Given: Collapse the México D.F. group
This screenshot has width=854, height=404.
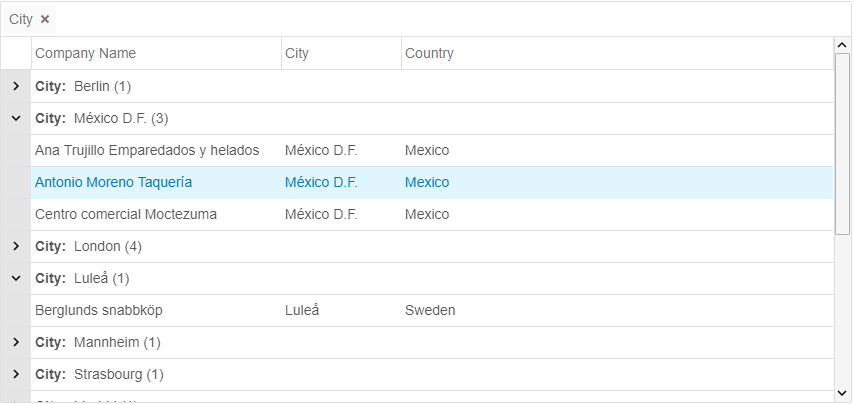Looking at the screenshot, I should (x=16, y=118).
